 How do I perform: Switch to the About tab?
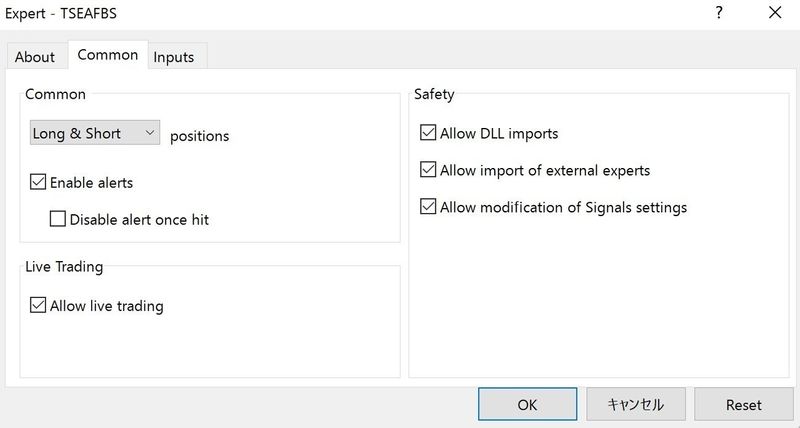tap(35, 57)
